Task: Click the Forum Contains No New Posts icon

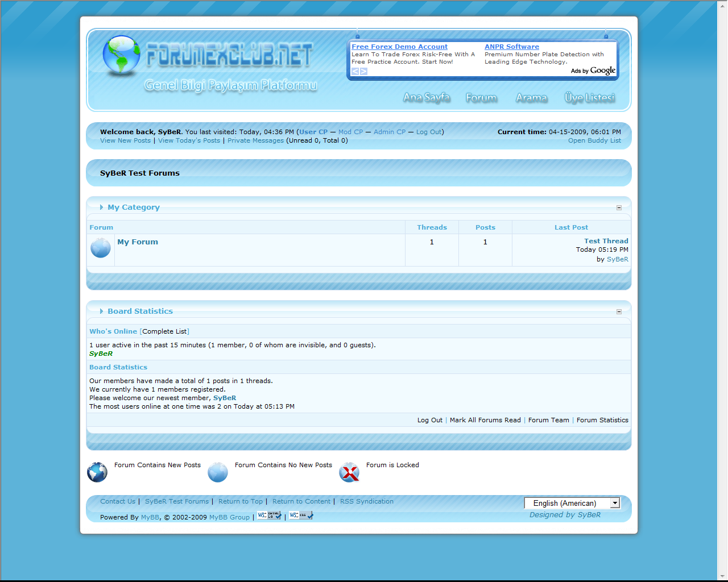Action: (218, 472)
